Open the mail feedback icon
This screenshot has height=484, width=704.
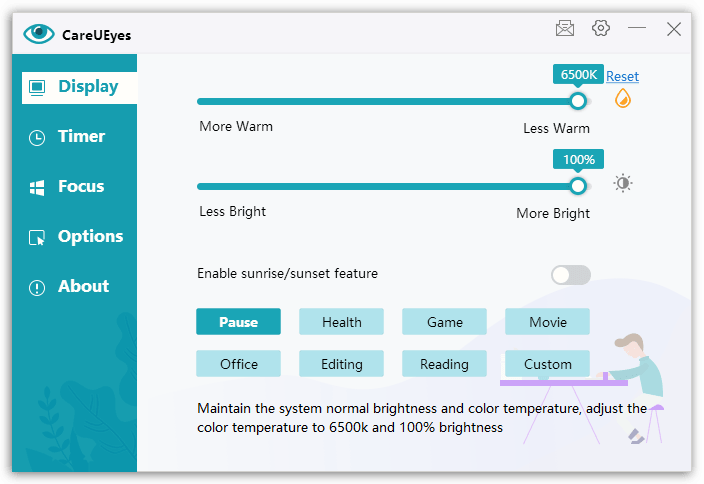coord(564,28)
